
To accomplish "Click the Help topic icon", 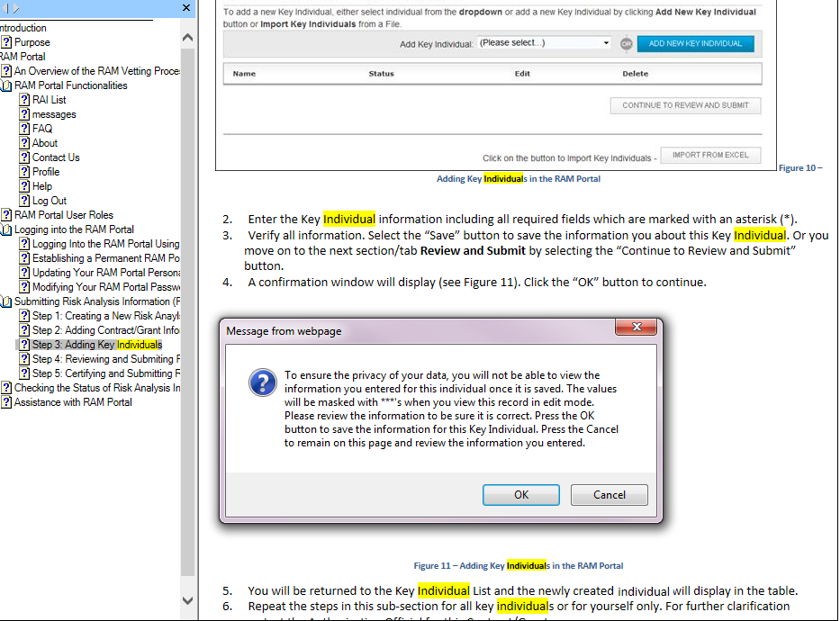I will click(x=24, y=187).
